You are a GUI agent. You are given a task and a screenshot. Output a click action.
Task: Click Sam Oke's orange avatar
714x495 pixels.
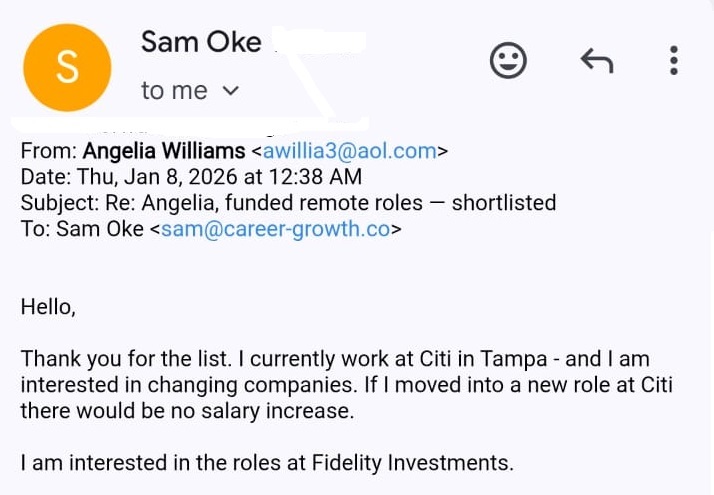point(67,65)
